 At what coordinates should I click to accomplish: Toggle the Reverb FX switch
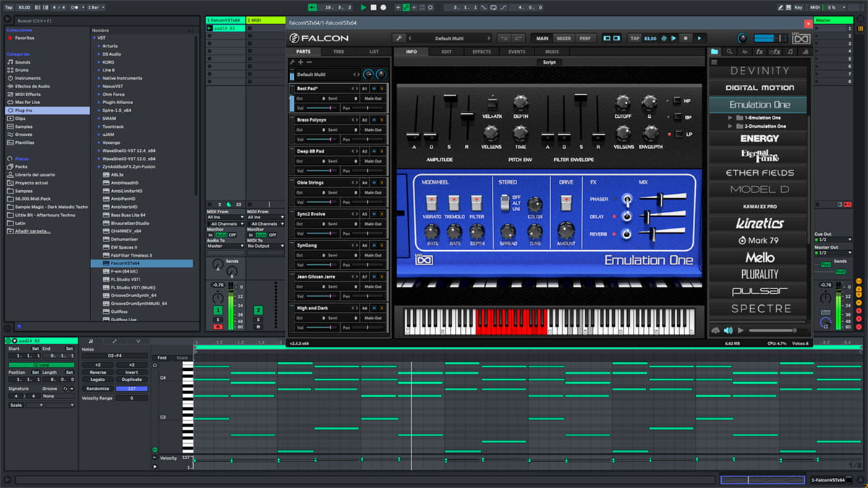(627, 234)
